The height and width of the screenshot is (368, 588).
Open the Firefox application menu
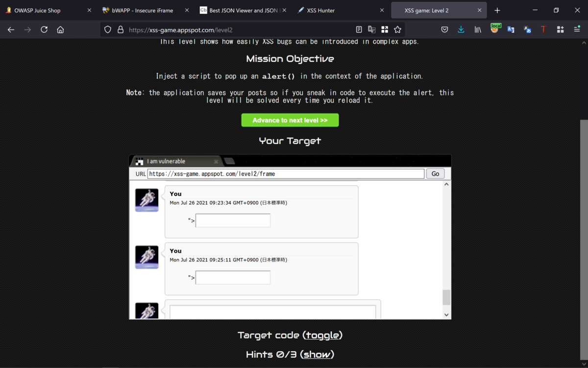577,29
